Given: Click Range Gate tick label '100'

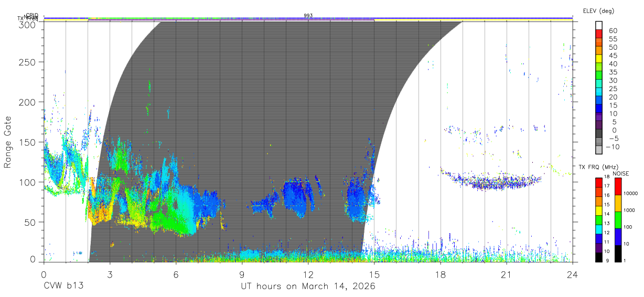Looking at the screenshot, I should (x=28, y=182).
